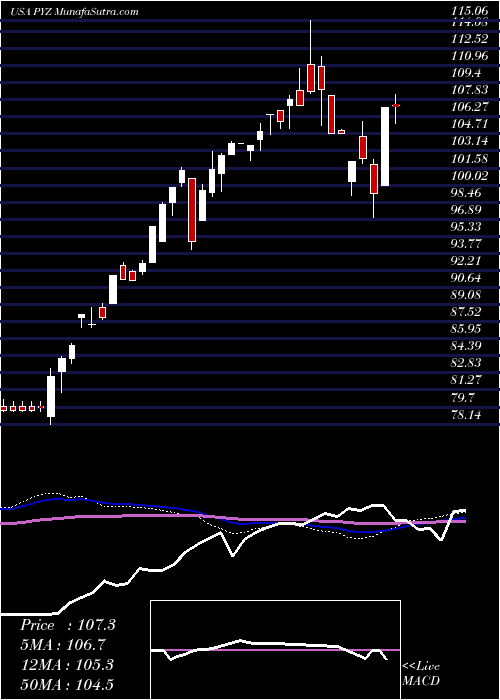The image size is (500, 700).
Task: Click the USA PYZ chart title
Action: [74, 12]
